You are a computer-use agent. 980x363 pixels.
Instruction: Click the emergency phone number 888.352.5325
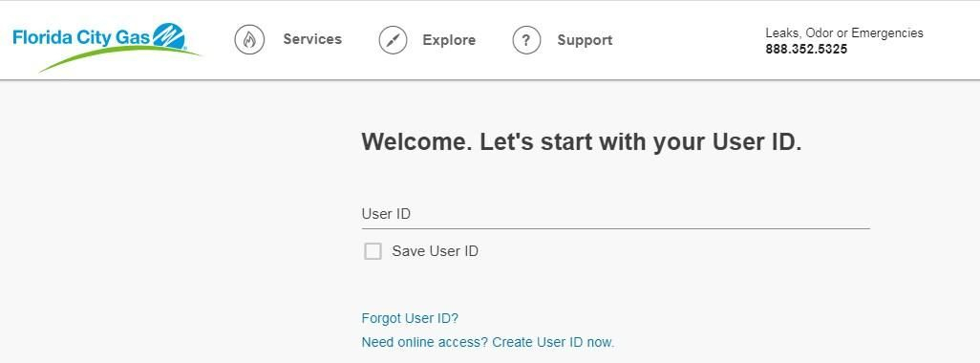(806, 50)
